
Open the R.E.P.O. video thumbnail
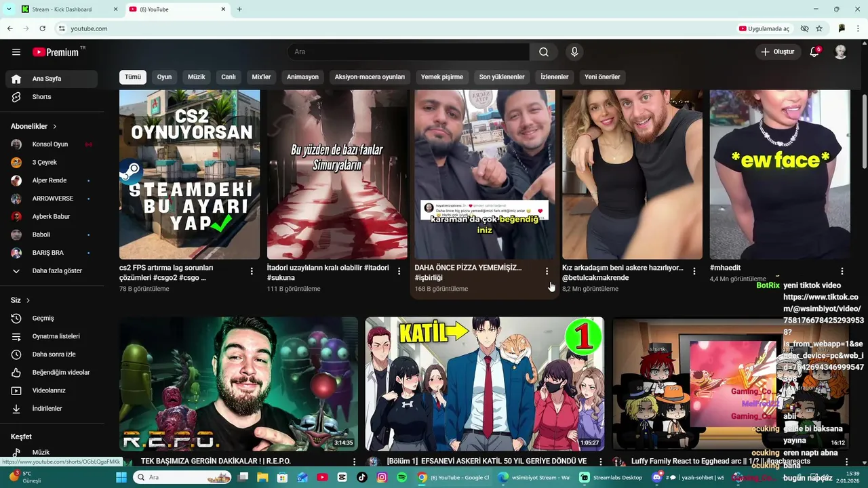click(x=239, y=384)
